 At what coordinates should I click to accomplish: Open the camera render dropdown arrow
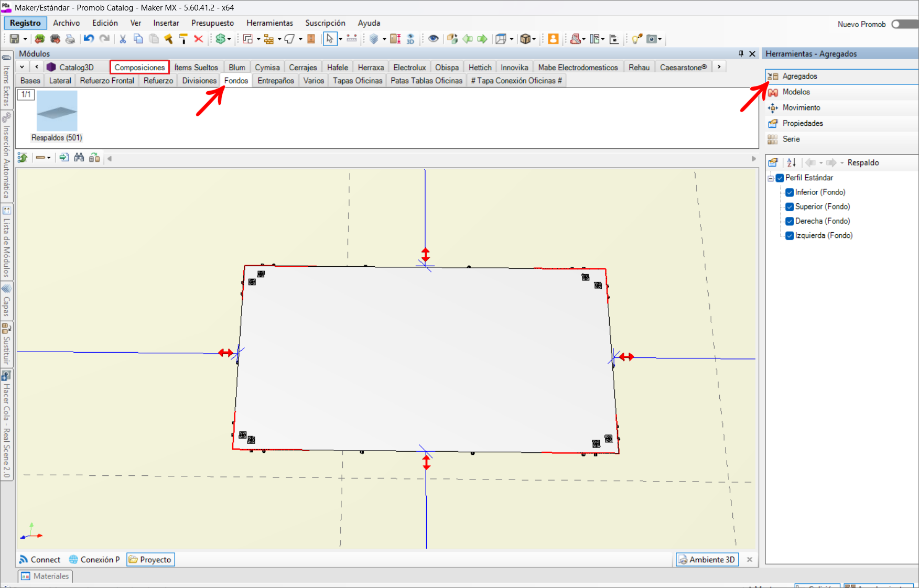(660, 39)
